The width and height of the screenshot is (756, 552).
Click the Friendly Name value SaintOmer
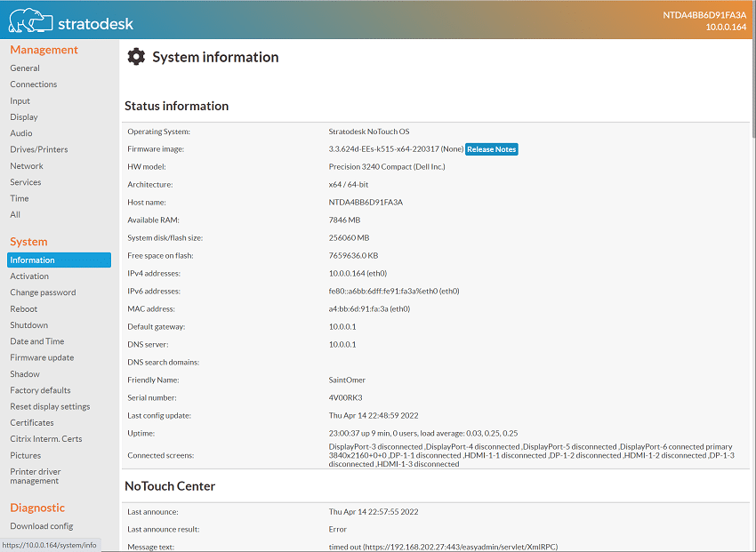point(347,380)
